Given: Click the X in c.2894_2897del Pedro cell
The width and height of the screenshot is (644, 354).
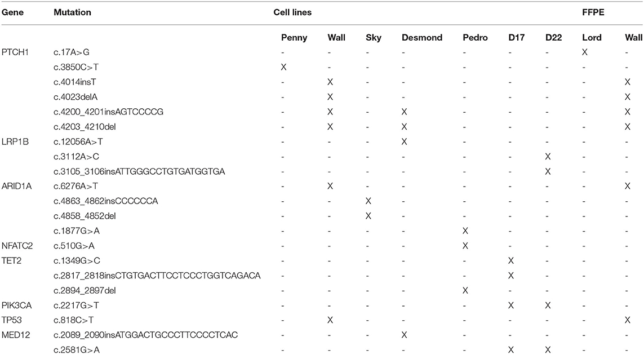Looking at the screenshot, I should click(x=465, y=291).
